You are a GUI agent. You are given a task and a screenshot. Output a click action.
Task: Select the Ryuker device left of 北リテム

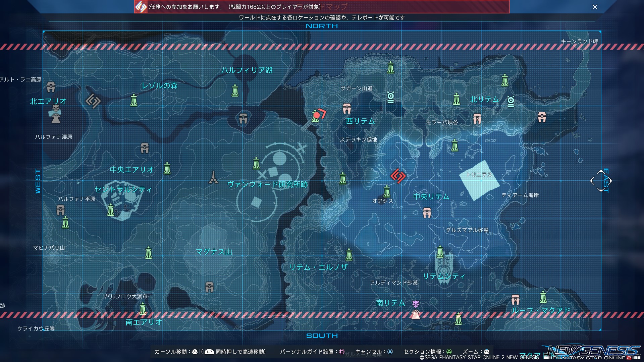pos(457,99)
